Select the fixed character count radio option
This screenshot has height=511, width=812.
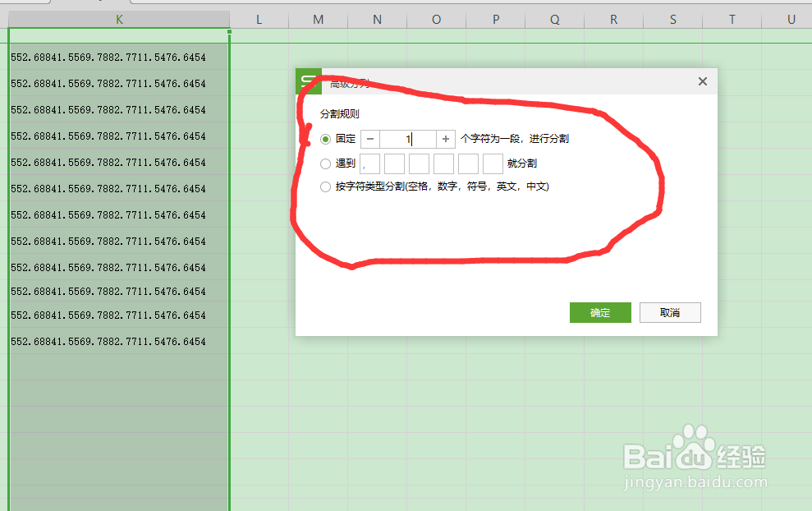tap(325, 139)
